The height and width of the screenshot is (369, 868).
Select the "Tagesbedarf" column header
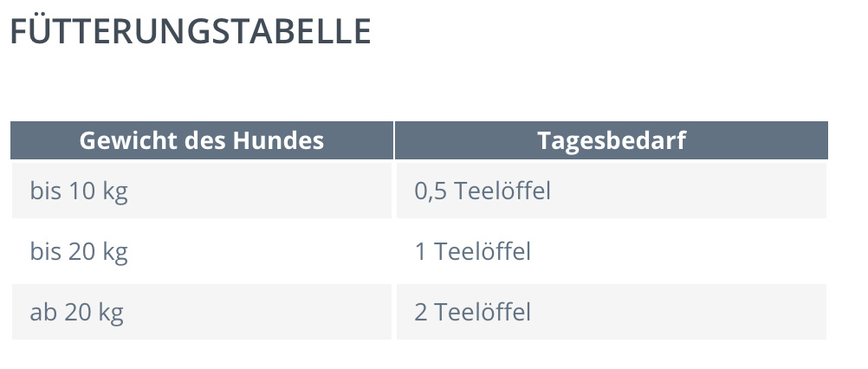[x=611, y=140]
